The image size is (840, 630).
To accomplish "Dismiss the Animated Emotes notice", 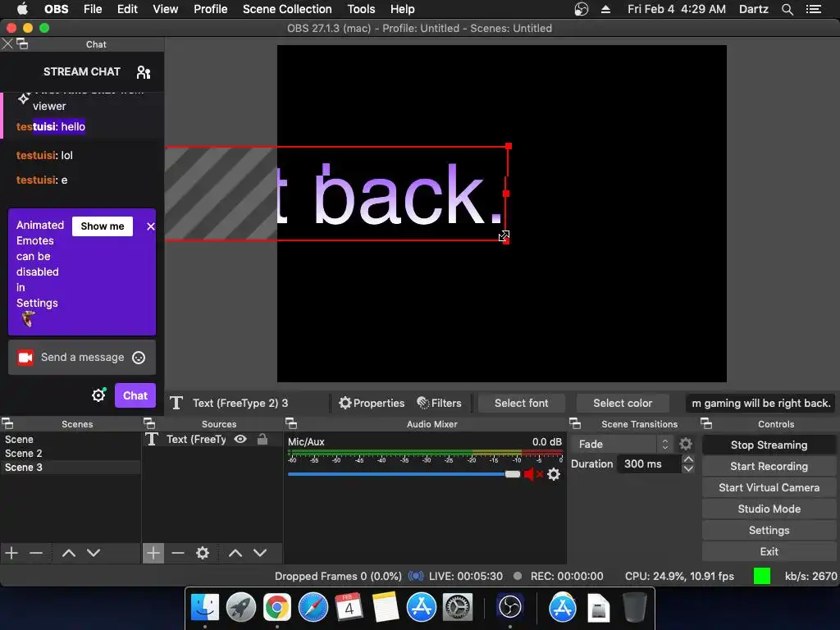I will click(x=151, y=226).
